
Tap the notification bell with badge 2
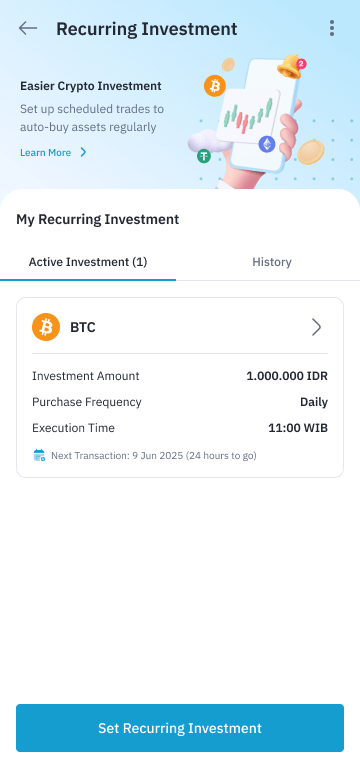click(x=291, y=66)
